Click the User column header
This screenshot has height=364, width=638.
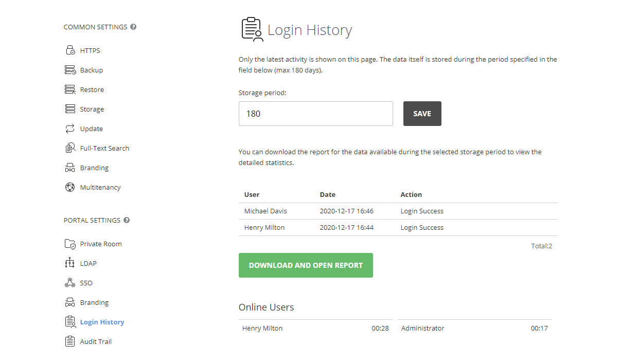coord(252,194)
